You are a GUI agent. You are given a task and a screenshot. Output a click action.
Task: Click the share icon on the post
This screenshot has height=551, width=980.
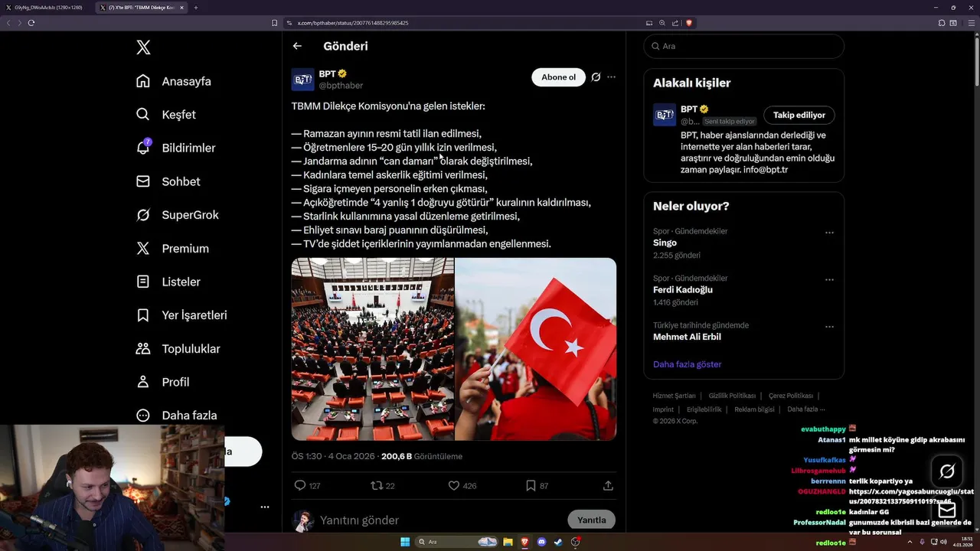[x=608, y=485]
